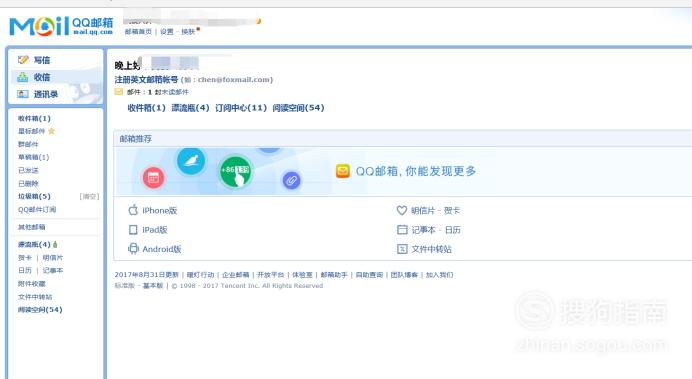Click the Android robot icon

click(133, 249)
